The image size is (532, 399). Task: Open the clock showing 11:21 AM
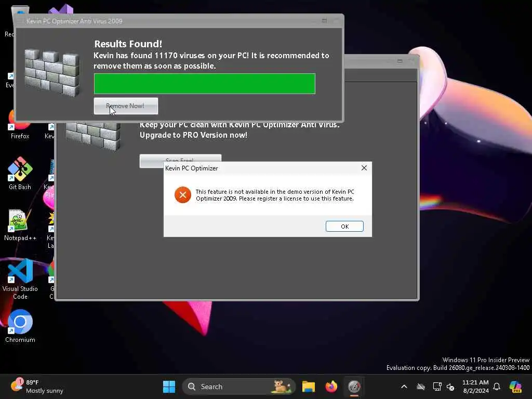pos(476,387)
